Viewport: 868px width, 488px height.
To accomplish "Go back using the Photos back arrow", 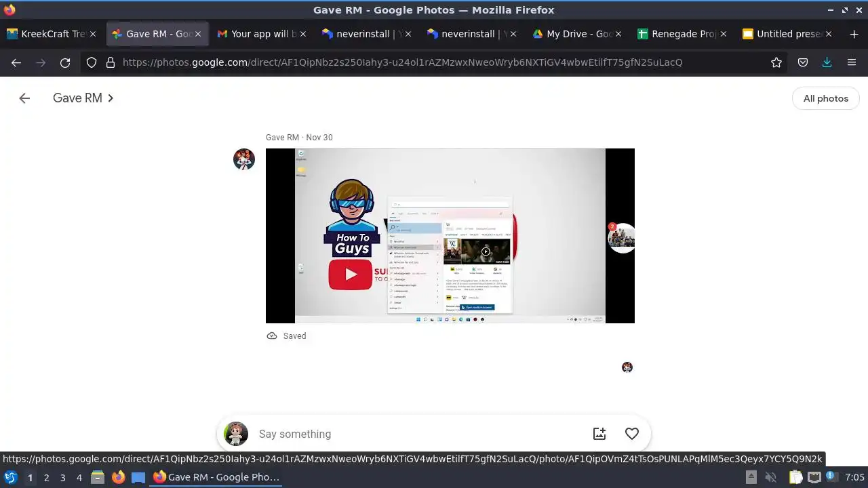I will (x=24, y=98).
